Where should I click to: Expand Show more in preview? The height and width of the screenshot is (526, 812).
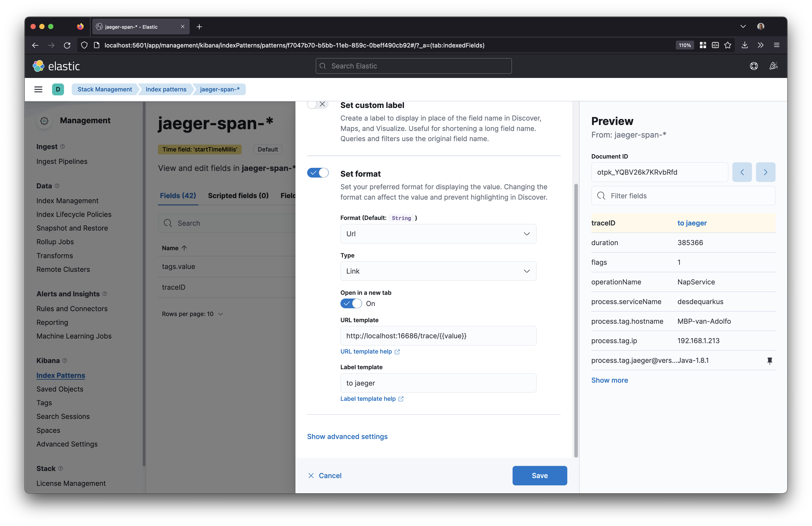[x=609, y=380]
